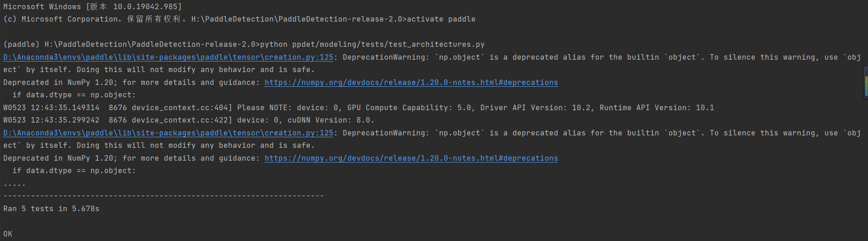
Task: Click the first 'if data.dtype == np.object:' line
Action: 74,95
